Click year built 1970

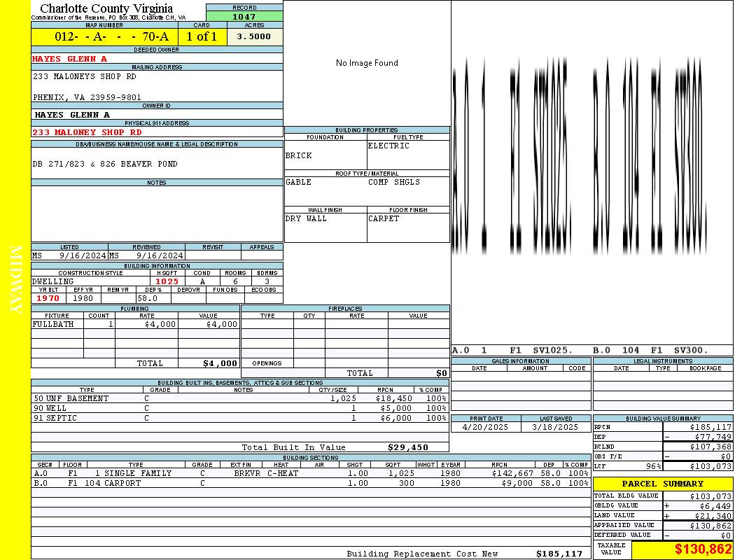(x=48, y=298)
